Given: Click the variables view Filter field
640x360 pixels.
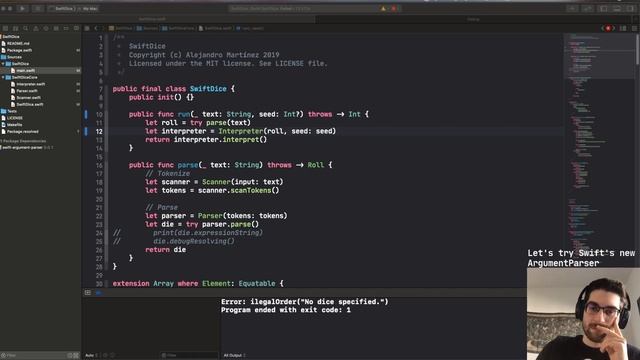Looking at the screenshot, I should pyautogui.click(x=188, y=356).
